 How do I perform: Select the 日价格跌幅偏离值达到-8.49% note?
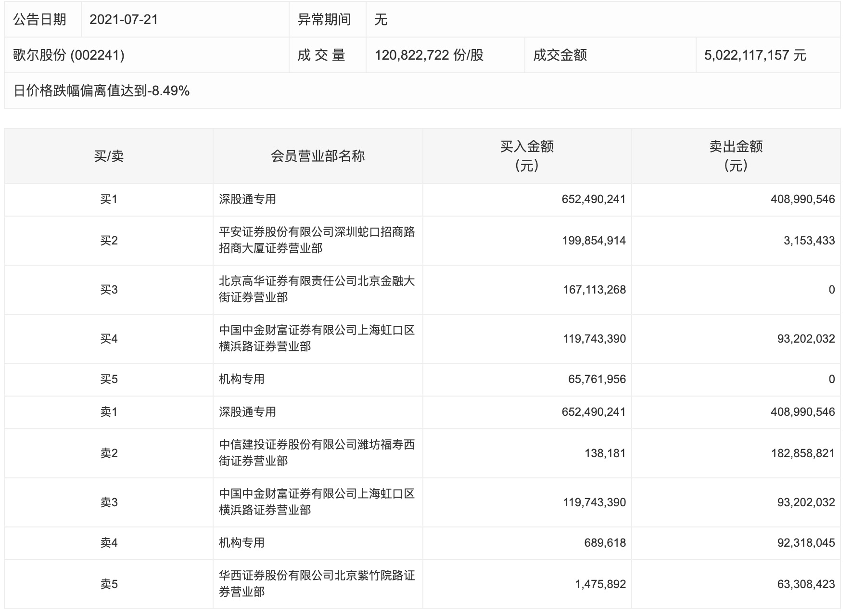(x=102, y=91)
